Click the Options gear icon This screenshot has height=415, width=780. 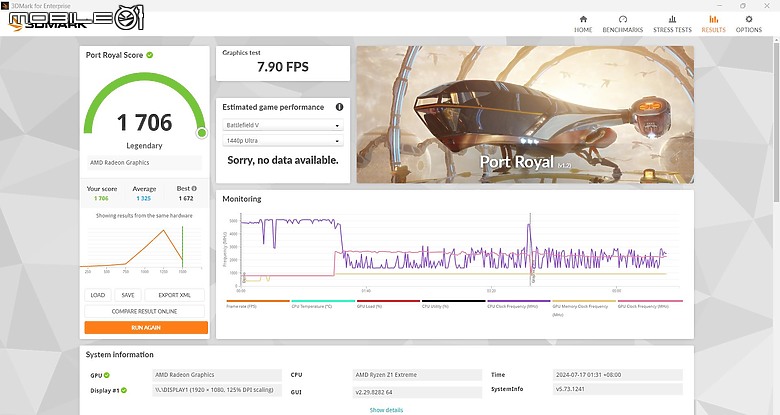tap(749, 19)
